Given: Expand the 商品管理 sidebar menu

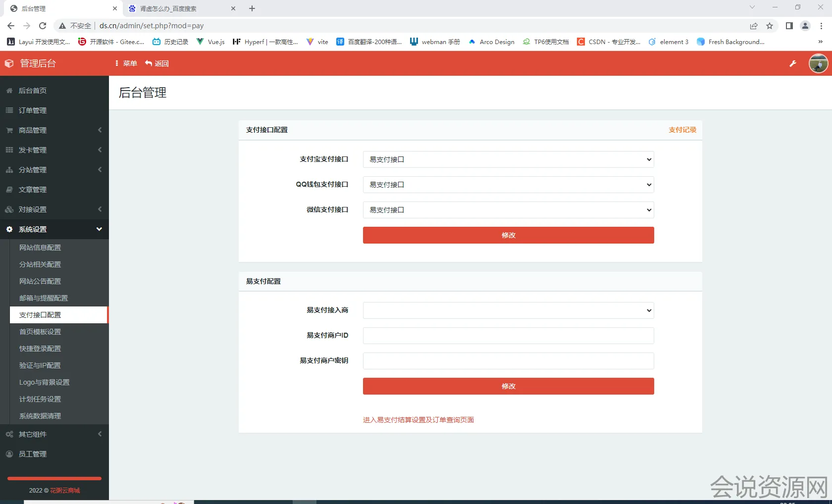Looking at the screenshot, I should point(54,130).
